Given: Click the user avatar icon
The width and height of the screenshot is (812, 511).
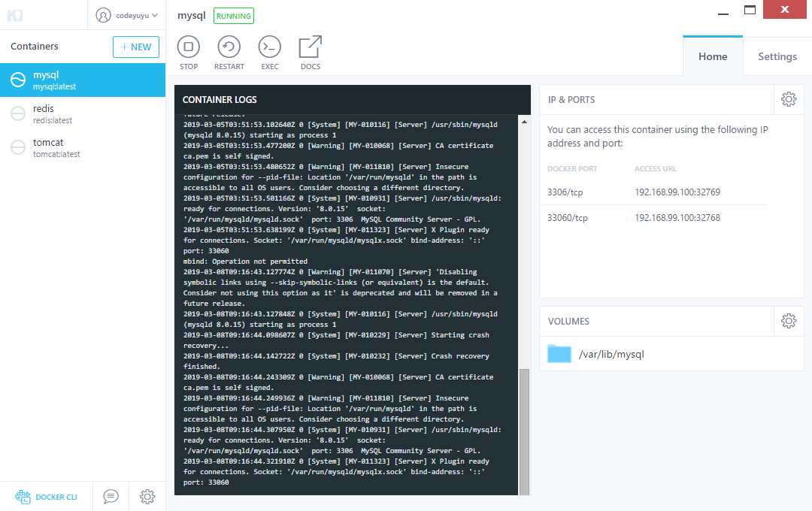Looking at the screenshot, I should (x=104, y=16).
